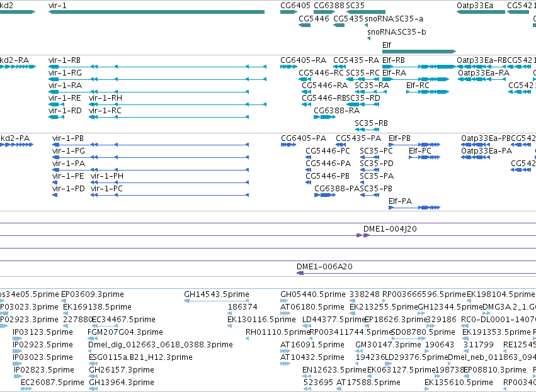Select protein label Elf-PB

pos(399,138)
